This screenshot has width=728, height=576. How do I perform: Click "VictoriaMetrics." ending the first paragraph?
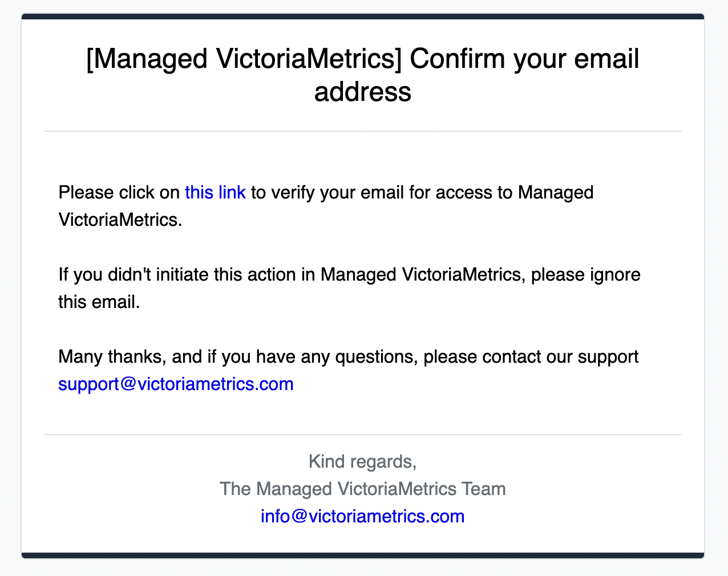click(120, 220)
